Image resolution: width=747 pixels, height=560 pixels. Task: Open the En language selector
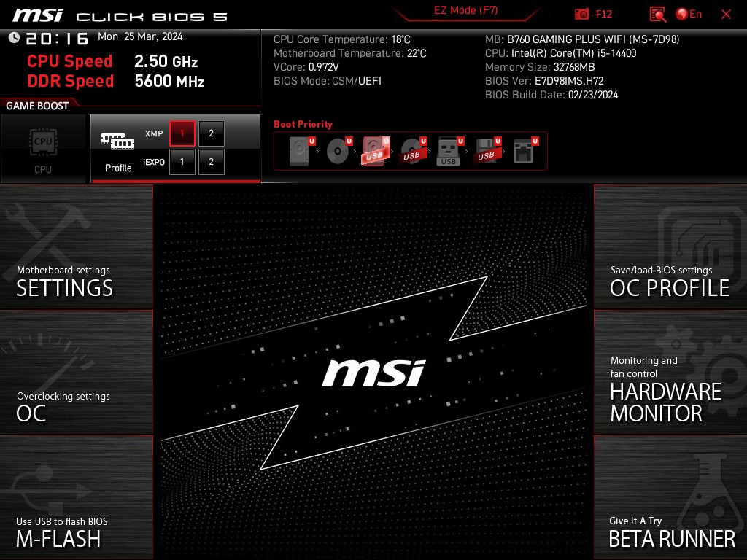point(689,14)
